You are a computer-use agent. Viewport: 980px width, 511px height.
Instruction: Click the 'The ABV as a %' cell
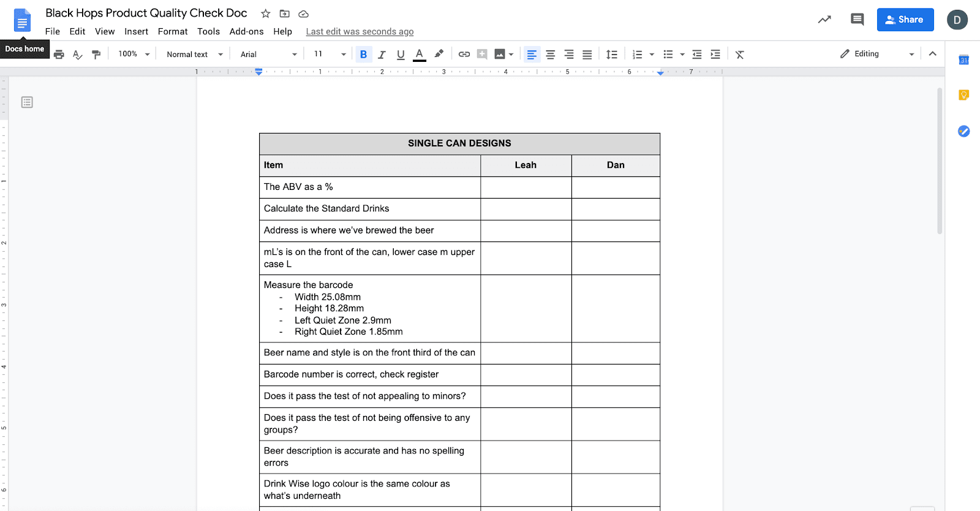(370, 187)
